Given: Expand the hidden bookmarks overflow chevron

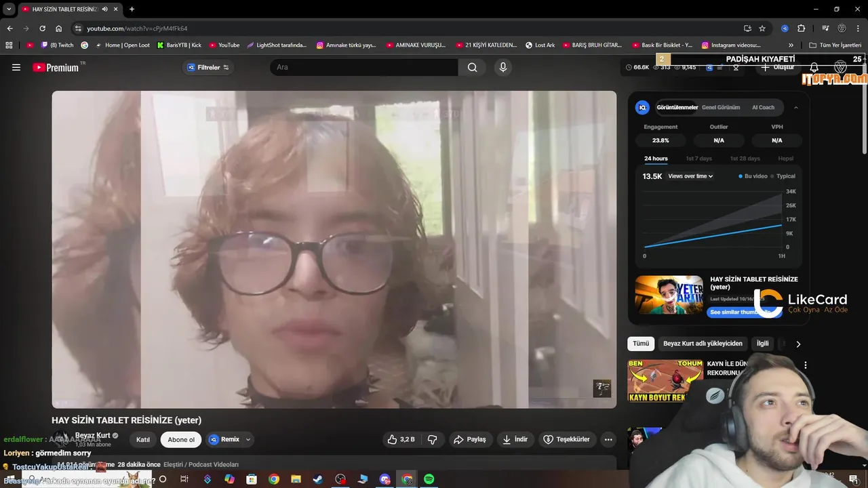Looking at the screenshot, I should click(791, 45).
